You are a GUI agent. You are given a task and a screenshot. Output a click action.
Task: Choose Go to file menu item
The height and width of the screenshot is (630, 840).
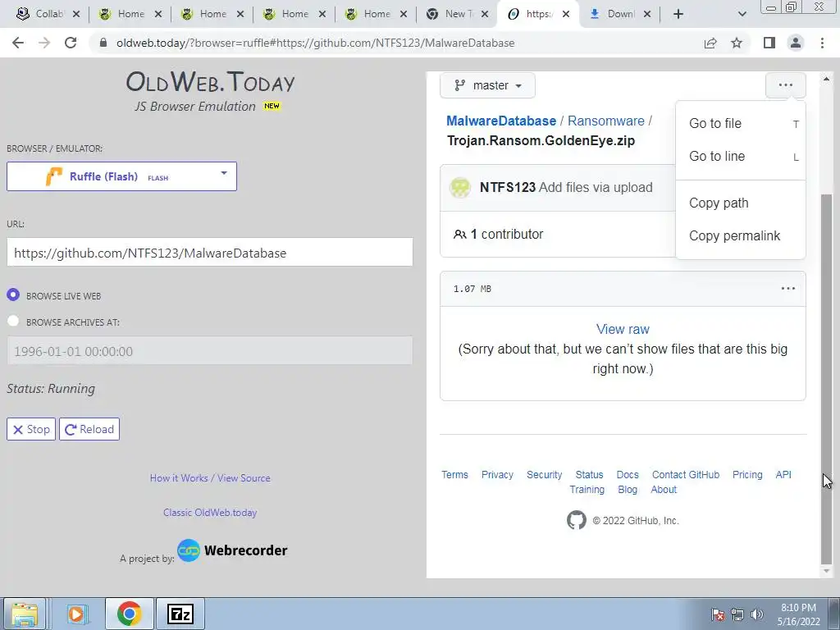741,123
